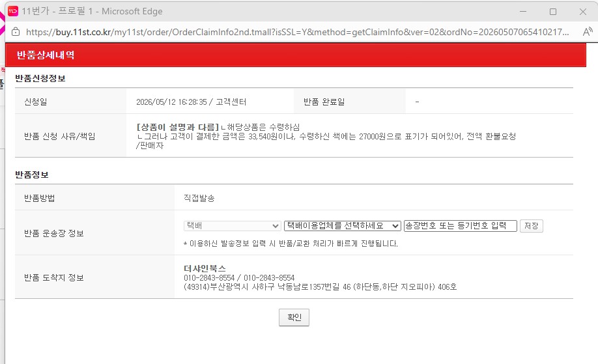Screen dimensions: 598x364
Task: Click the 더샤인북스 seller name
Action: click(205, 268)
